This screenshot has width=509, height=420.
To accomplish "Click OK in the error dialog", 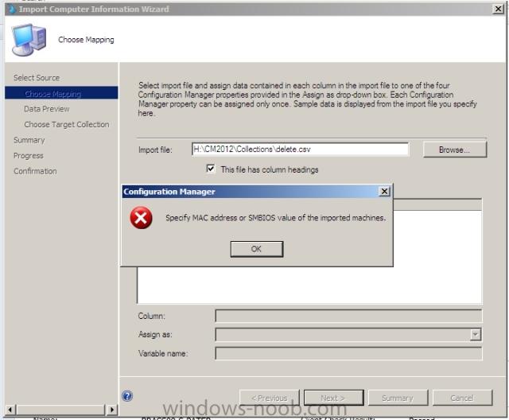I will point(256,249).
